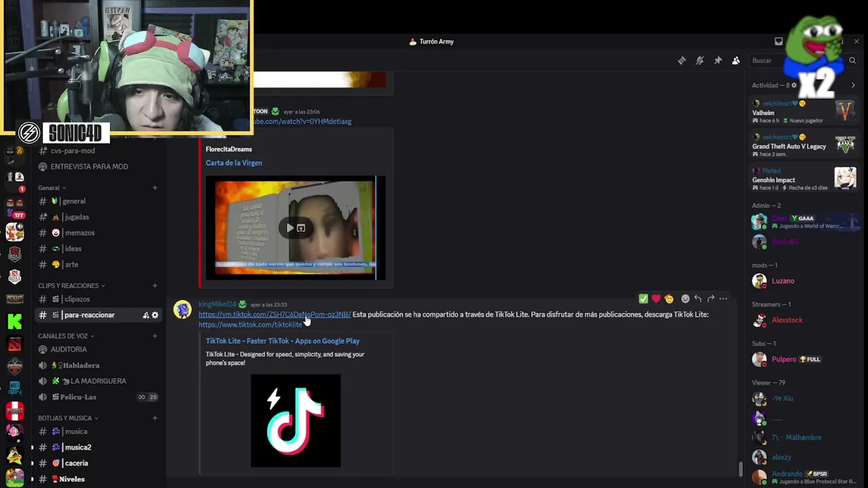Open member Luzano profile

(804, 281)
